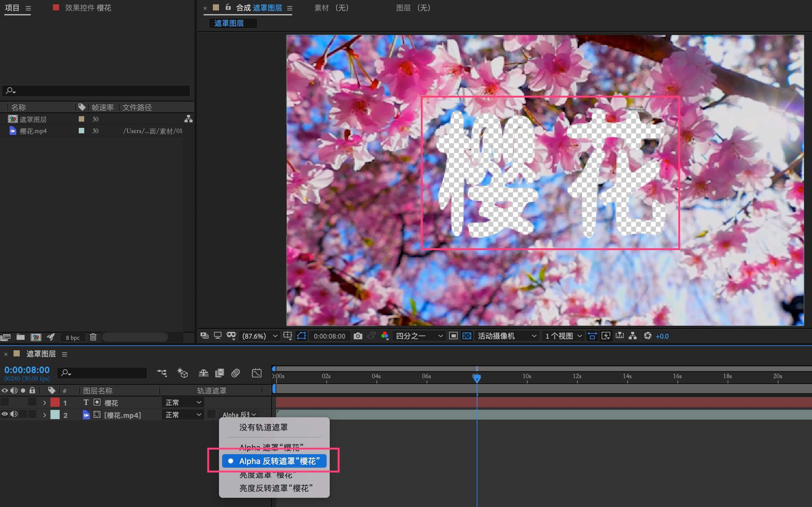Toggle the motion blur enable icon in timeline
Screen dimensions: 812x507
[x=236, y=373]
